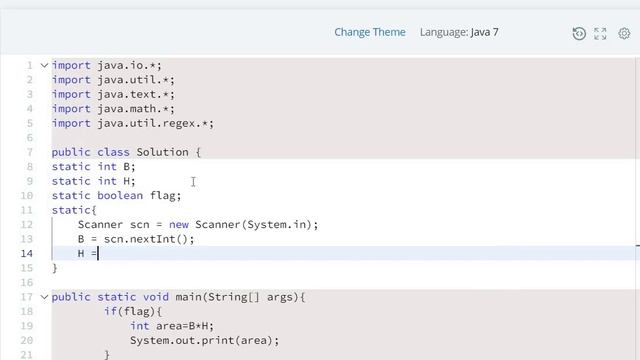This screenshot has height=360, width=640.
Task: Collapse the fold arrow at line 1
Action: point(44,65)
